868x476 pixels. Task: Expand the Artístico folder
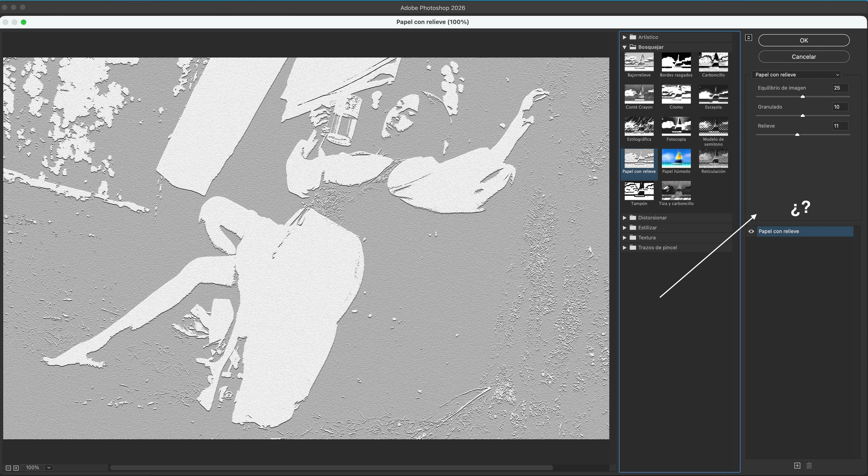pyautogui.click(x=624, y=37)
